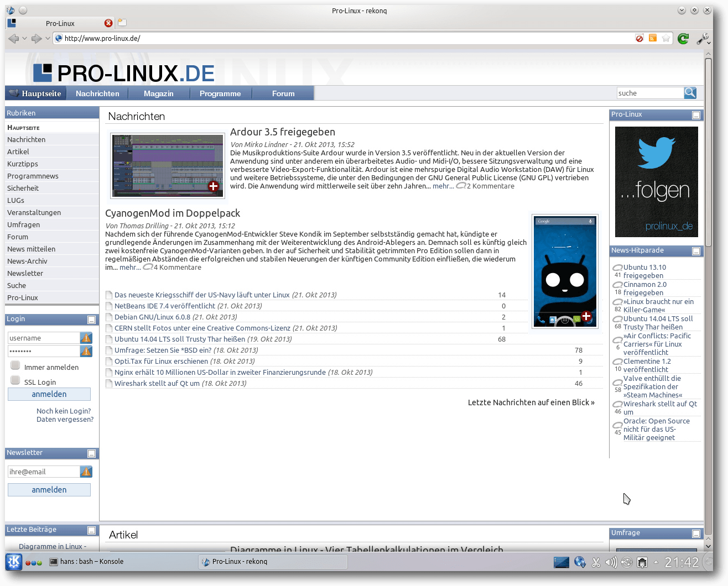728x586 pixels.
Task: Collapse the News-Hitparade box
Action: click(696, 251)
